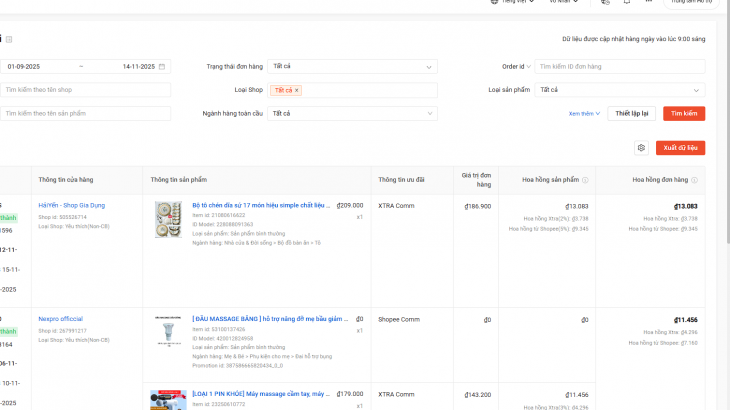
Task: Open the calendar icon in date range field
Action: 162,67
